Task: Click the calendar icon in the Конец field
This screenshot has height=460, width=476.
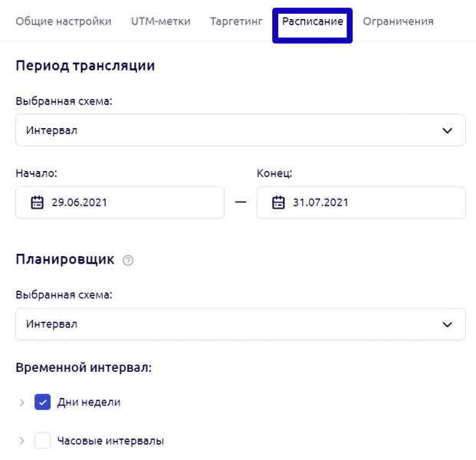Action: coord(278,202)
